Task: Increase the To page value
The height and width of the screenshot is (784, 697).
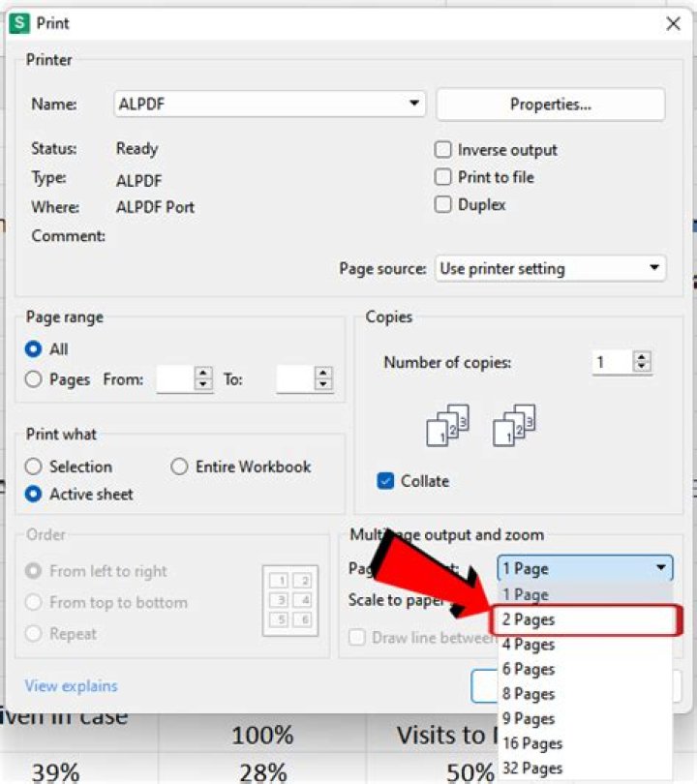Action: point(323,373)
